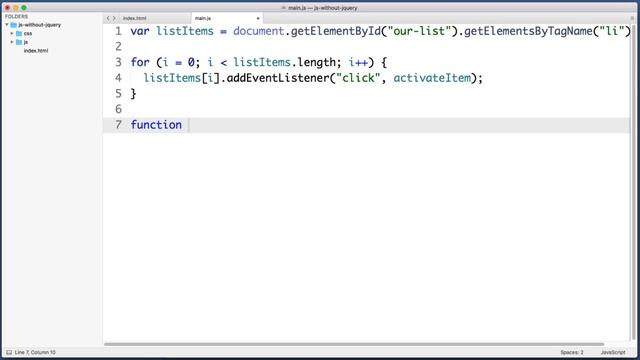640x360 pixels.
Task: Go forward with the tab arrow
Action: pos(114,18)
